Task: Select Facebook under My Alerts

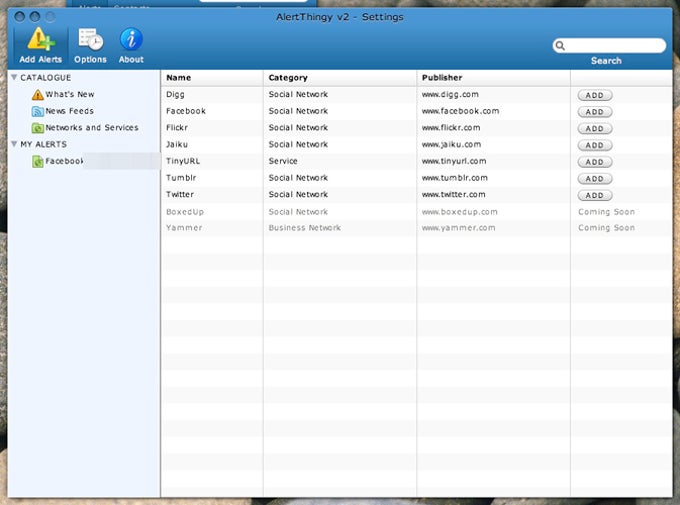Action: [x=64, y=161]
